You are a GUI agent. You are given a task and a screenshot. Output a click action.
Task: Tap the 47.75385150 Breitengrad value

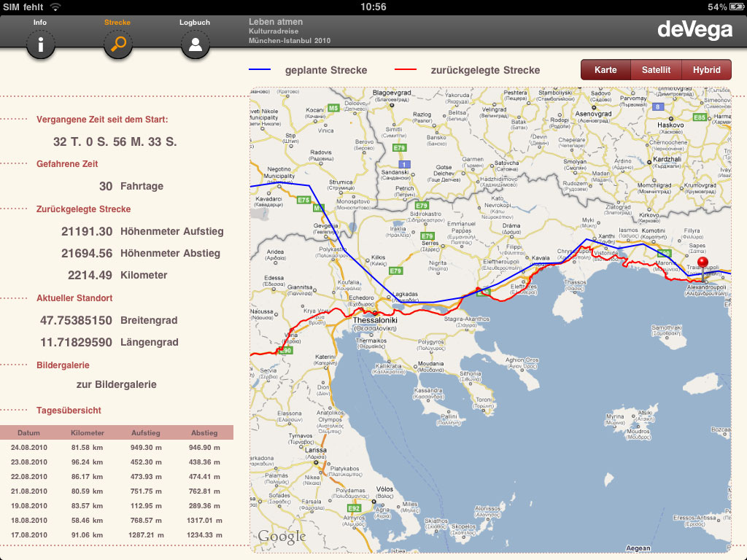(76, 321)
